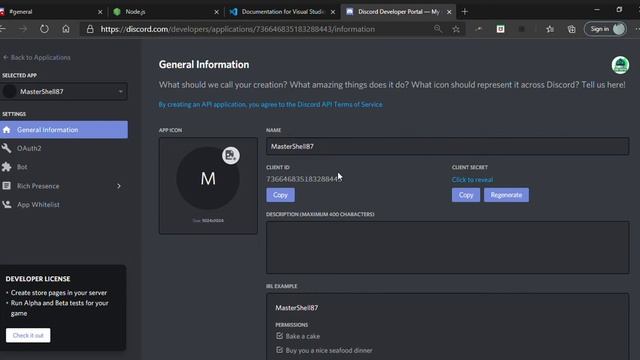Open the favorites list icon

(550, 29)
